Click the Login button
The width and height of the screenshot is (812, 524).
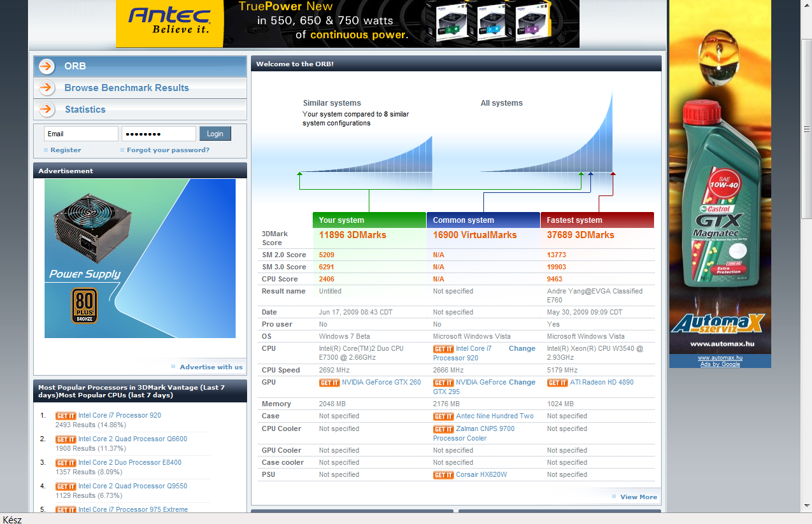point(215,134)
